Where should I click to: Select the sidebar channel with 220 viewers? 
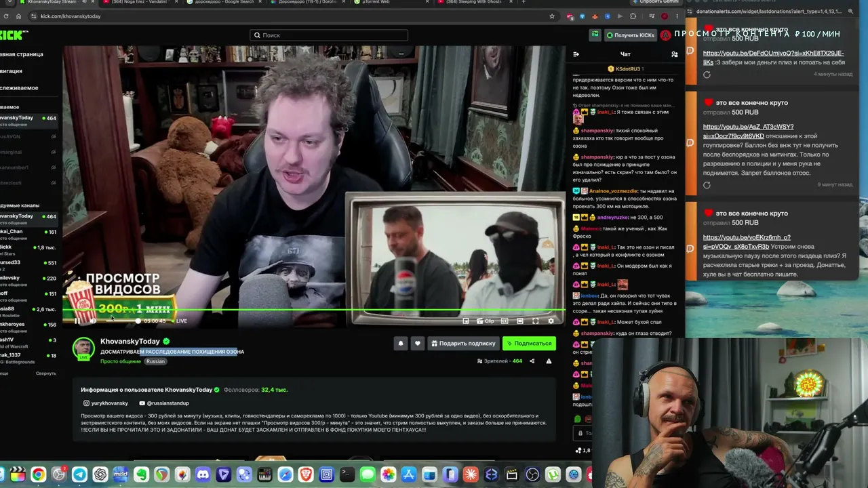click(x=28, y=281)
